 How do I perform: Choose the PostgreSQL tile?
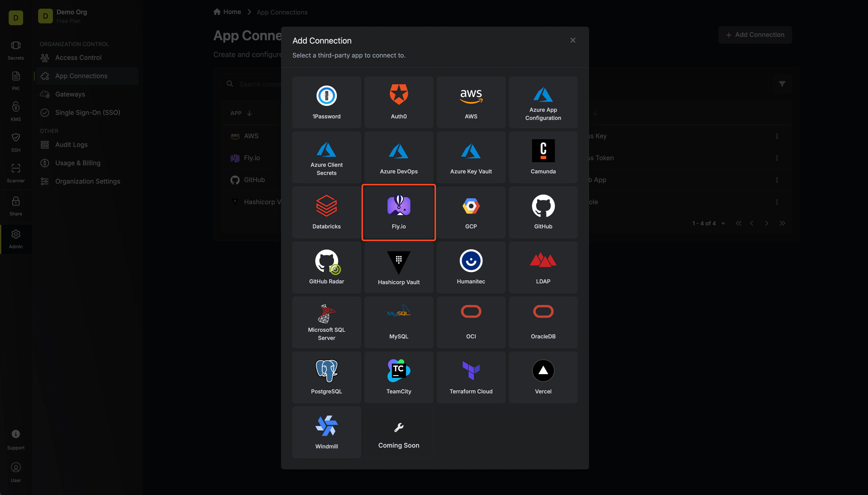pos(326,377)
